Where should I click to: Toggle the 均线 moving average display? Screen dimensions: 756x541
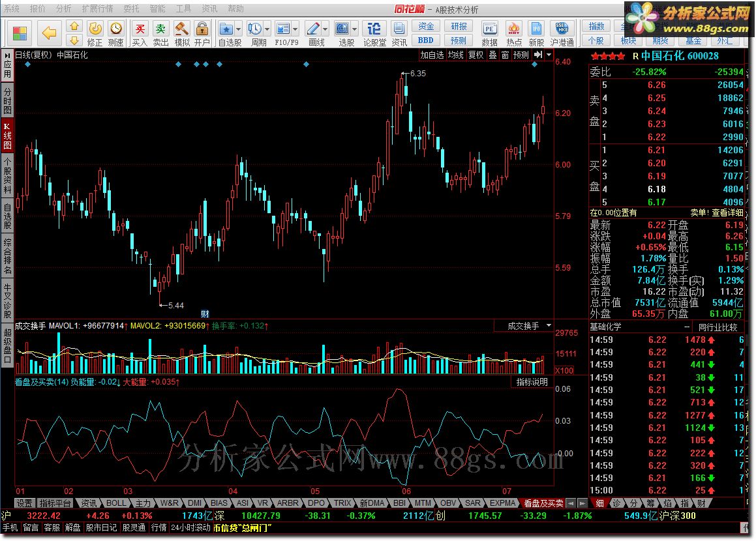[x=456, y=55]
